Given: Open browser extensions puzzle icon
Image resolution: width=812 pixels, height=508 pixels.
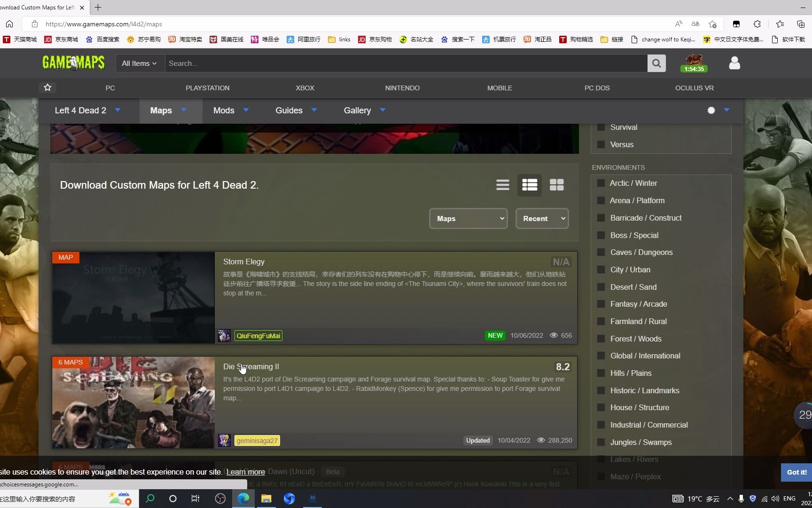Looking at the screenshot, I should tap(757, 24).
